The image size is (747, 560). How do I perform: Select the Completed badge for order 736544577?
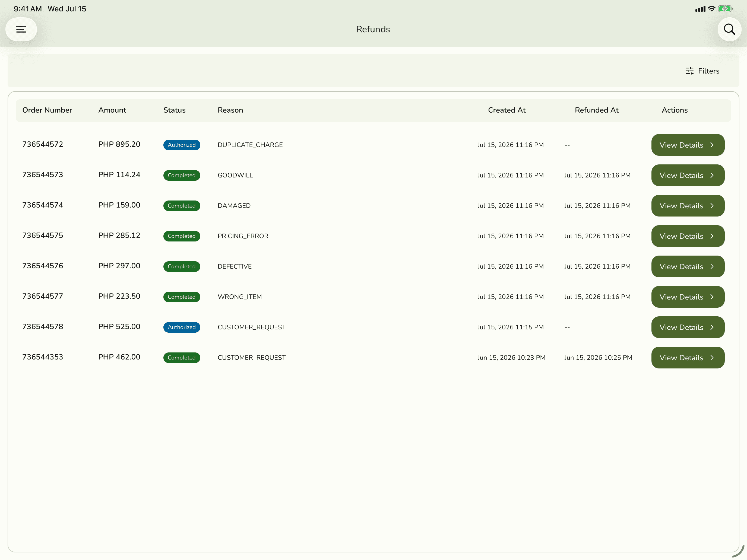point(182,297)
